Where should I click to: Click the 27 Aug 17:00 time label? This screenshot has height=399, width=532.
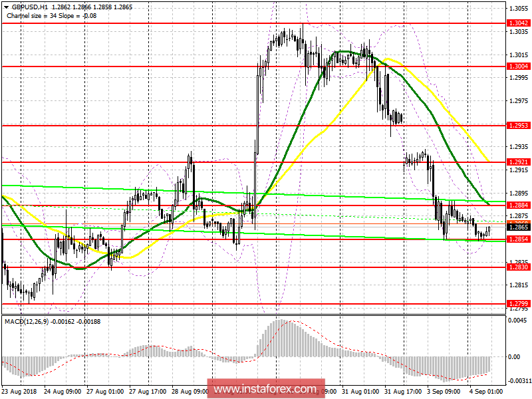point(148,391)
